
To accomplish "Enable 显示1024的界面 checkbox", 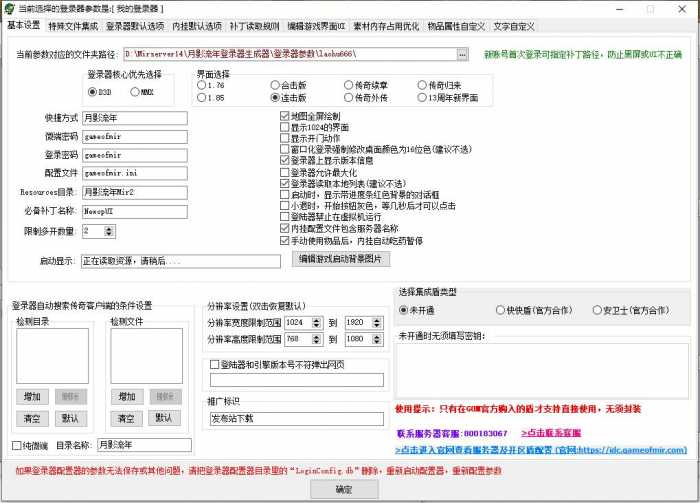I will [284, 127].
